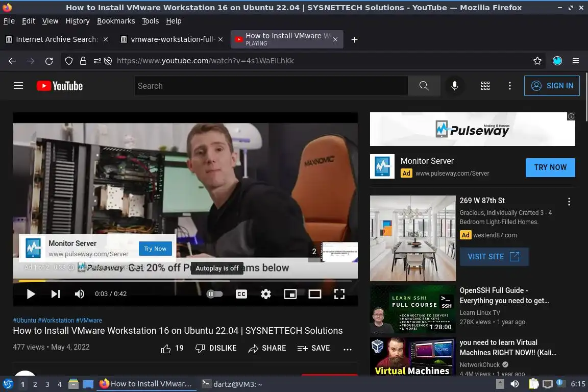Type in the YouTube Search box
This screenshot has height=392, width=588.
(x=271, y=86)
